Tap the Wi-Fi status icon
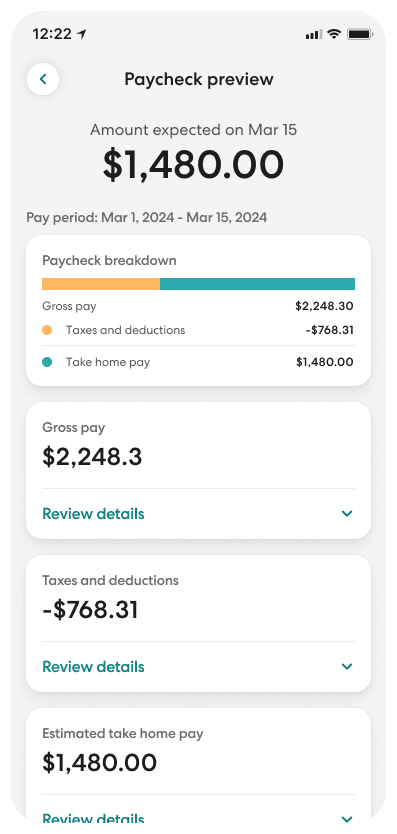The image size is (397, 834). 334,34
